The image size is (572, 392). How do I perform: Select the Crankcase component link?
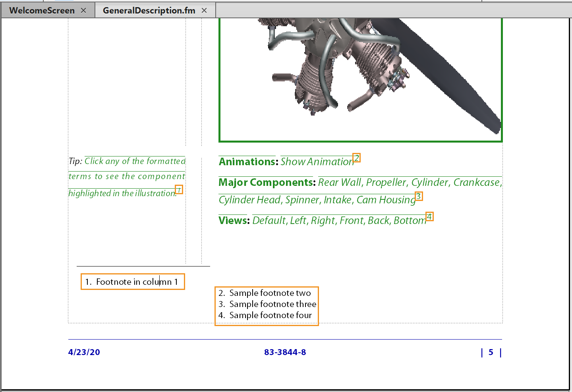point(476,183)
